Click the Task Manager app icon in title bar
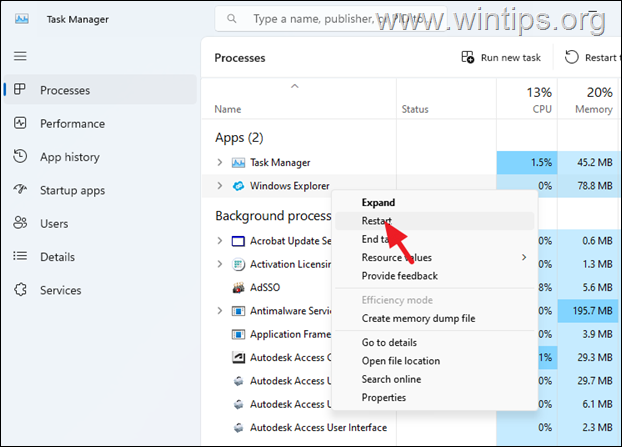Viewport: 622px width, 447px height. pyautogui.click(x=21, y=19)
